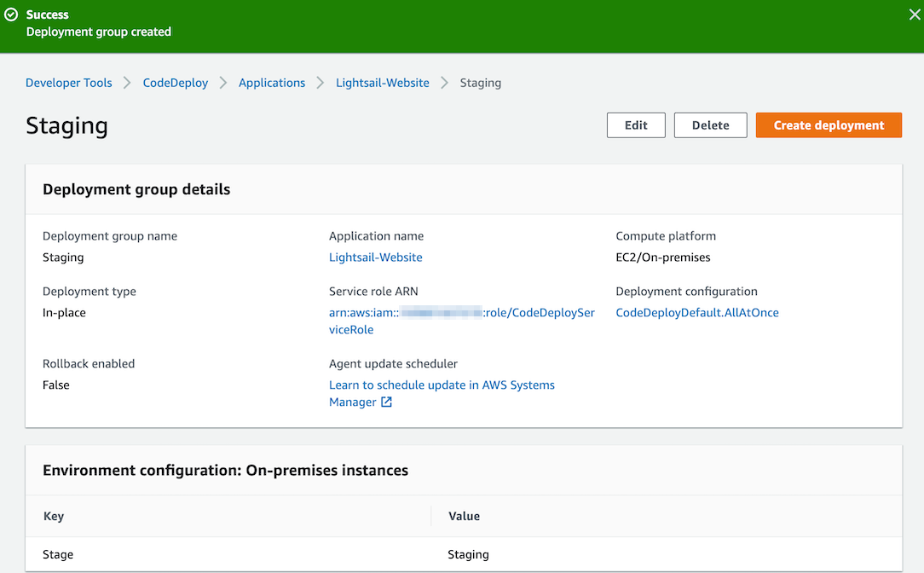Click the Staging page heading
This screenshot has height=573, width=924.
point(66,125)
